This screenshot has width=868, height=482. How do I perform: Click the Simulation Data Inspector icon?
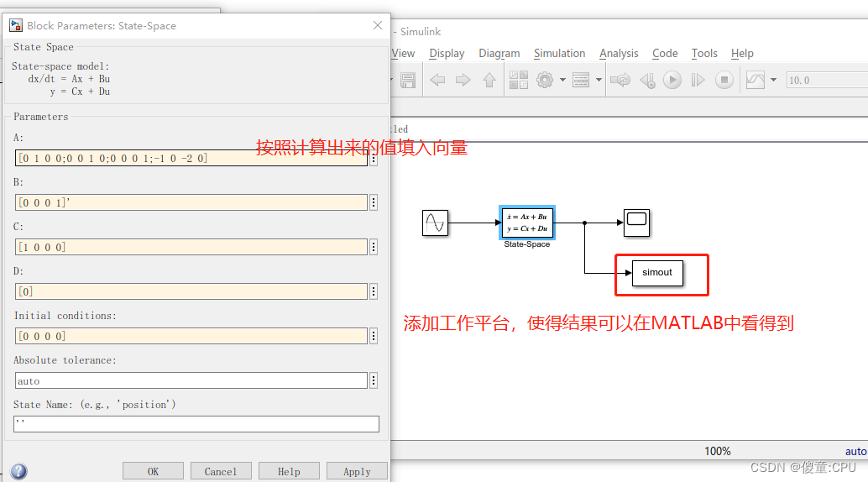[x=755, y=81]
